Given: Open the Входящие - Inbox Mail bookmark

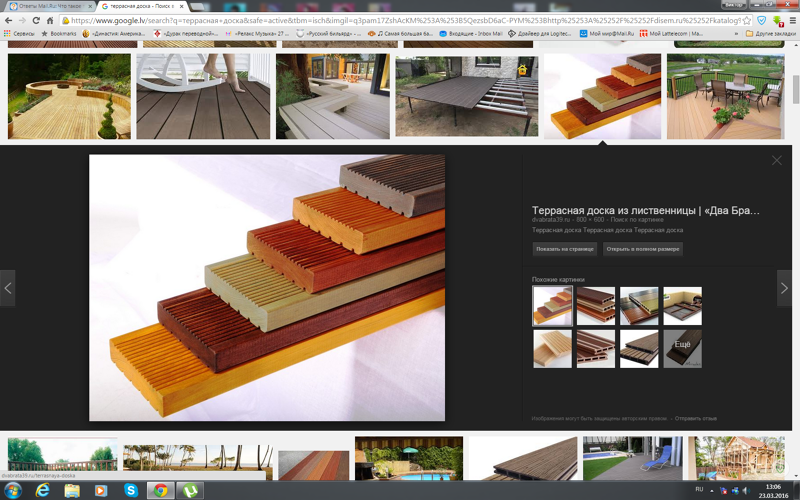Looking at the screenshot, I should point(471,33).
